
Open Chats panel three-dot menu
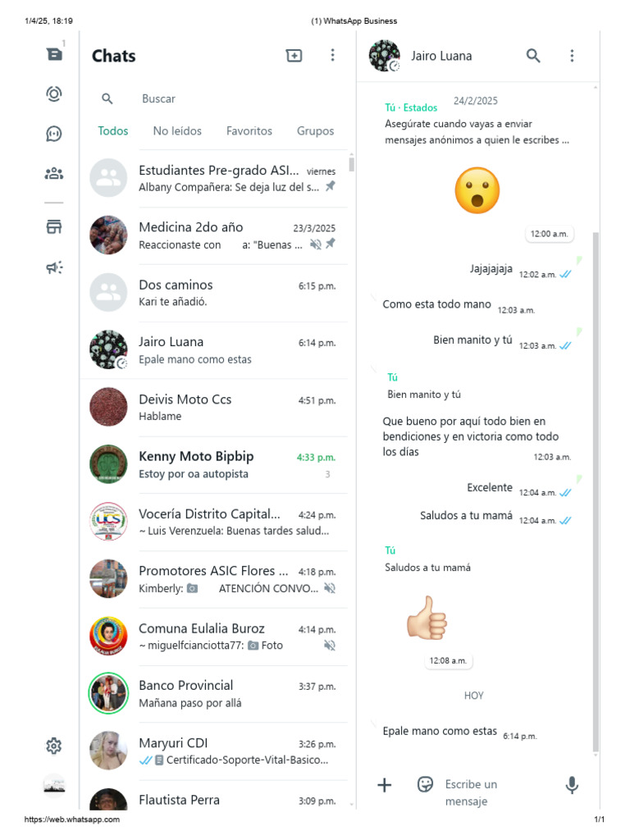point(333,55)
